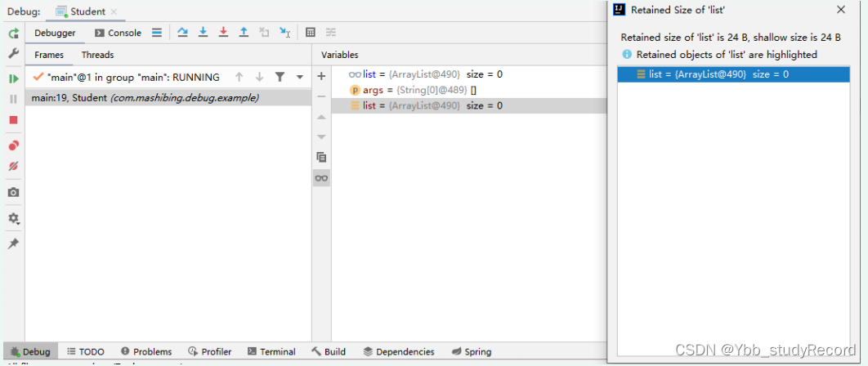Click the Trace Current Stream Chain icon
The width and height of the screenshot is (868, 366).
pyautogui.click(x=330, y=33)
